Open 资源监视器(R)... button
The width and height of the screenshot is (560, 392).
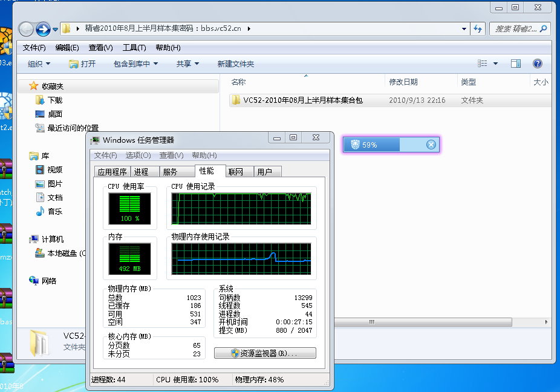pos(265,353)
